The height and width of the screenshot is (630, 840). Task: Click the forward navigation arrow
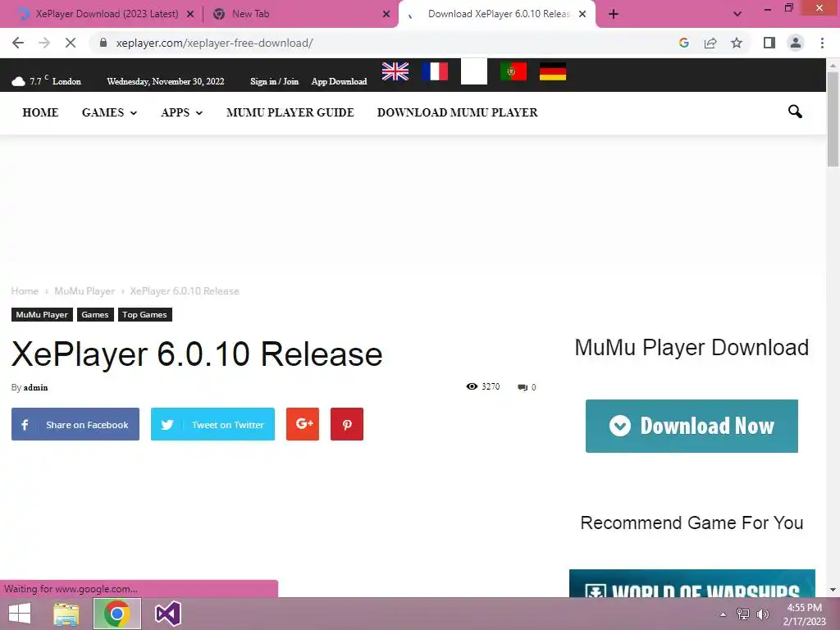(x=44, y=43)
